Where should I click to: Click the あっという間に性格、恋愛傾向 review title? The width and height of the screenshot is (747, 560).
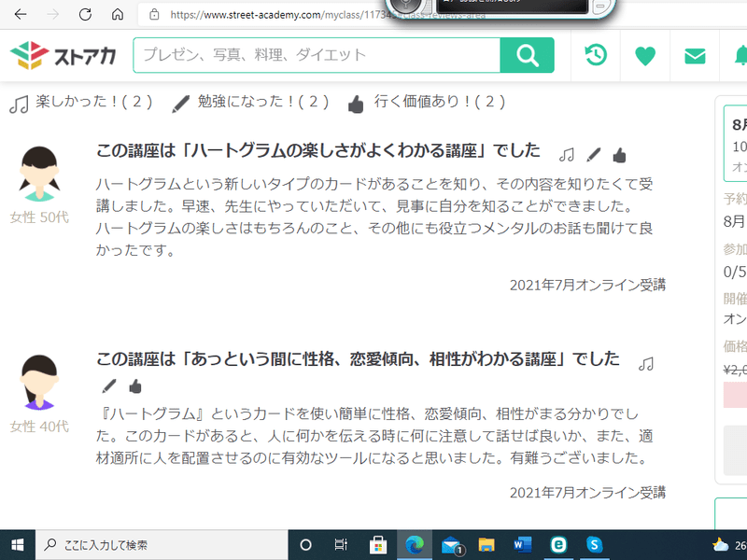click(358, 359)
